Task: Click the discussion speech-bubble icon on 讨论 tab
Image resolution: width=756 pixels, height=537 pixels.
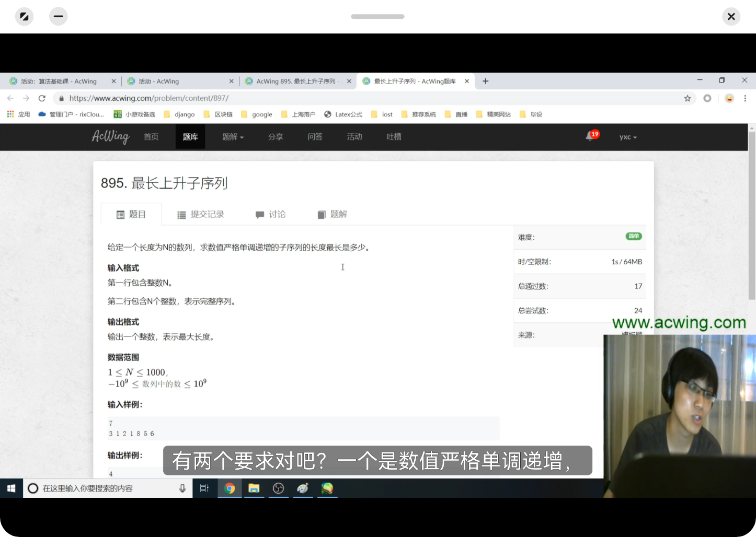Action: pyautogui.click(x=260, y=214)
